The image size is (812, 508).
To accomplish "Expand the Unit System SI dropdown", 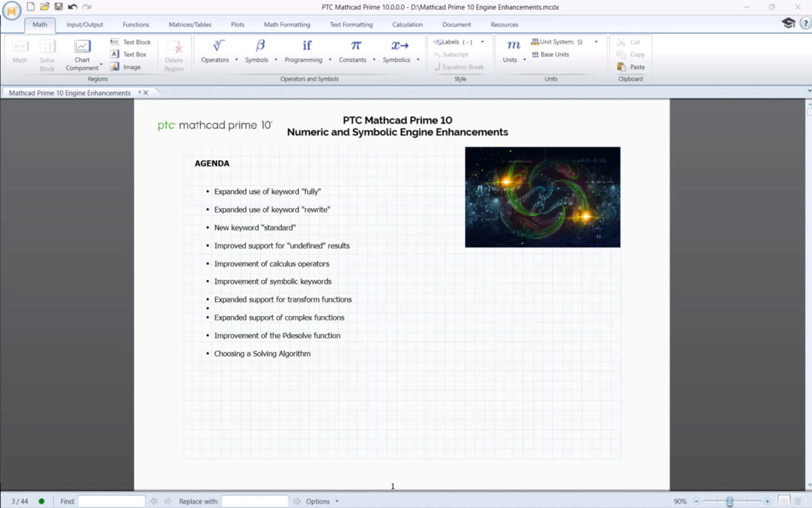I will click(596, 42).
